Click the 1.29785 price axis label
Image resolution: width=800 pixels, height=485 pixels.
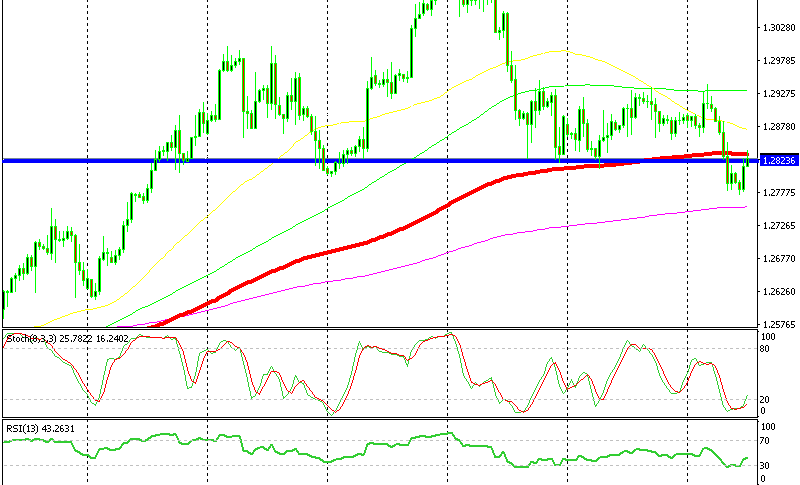tap(779, 61)
